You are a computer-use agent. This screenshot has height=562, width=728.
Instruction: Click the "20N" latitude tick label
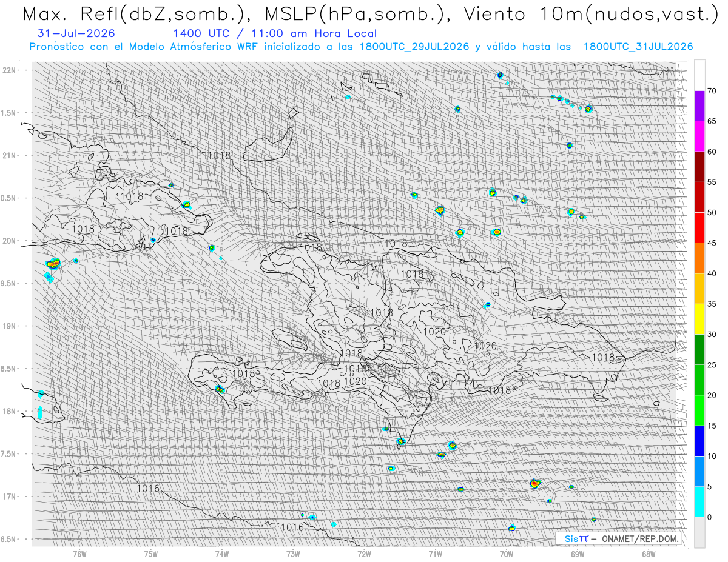[x=10, y=241]
